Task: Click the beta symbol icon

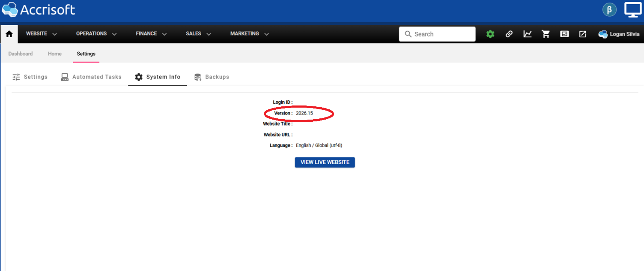Action: coord(609,10)
